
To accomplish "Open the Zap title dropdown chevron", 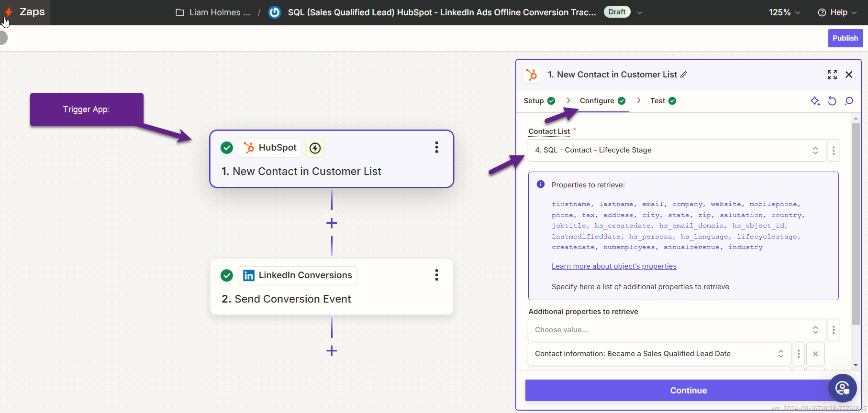I will tap(640, 12).
